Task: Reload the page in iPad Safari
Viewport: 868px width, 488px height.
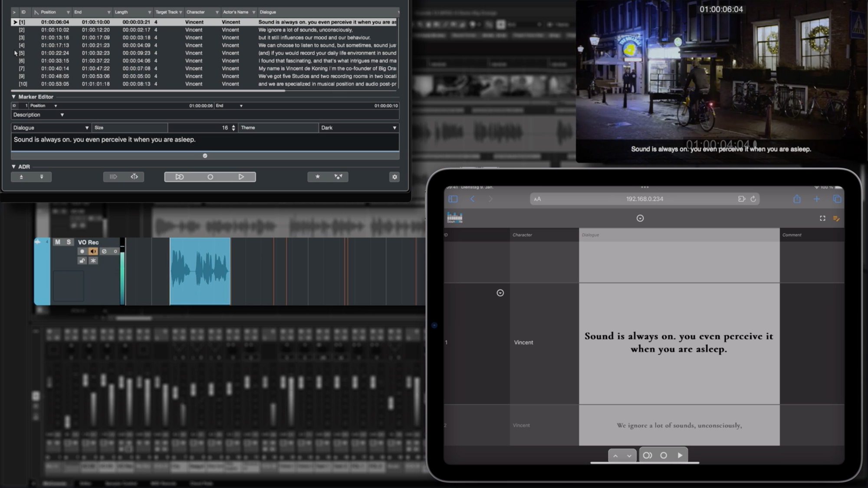Action: pos(753,199)
